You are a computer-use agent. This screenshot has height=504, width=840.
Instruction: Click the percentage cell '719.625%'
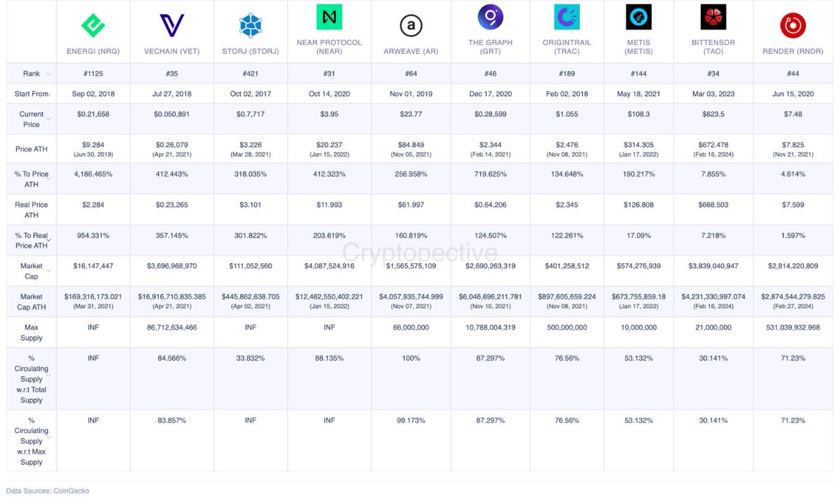490,174
